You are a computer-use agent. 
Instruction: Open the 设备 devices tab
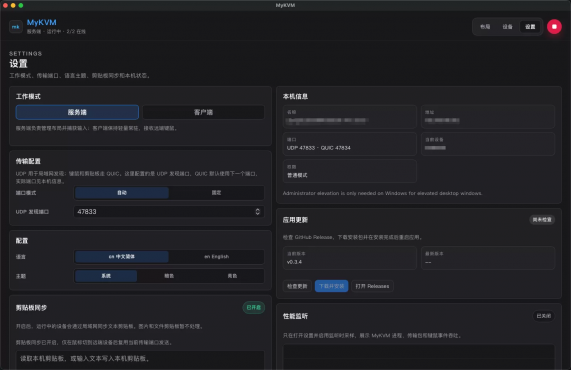click(x=507, y=27)
